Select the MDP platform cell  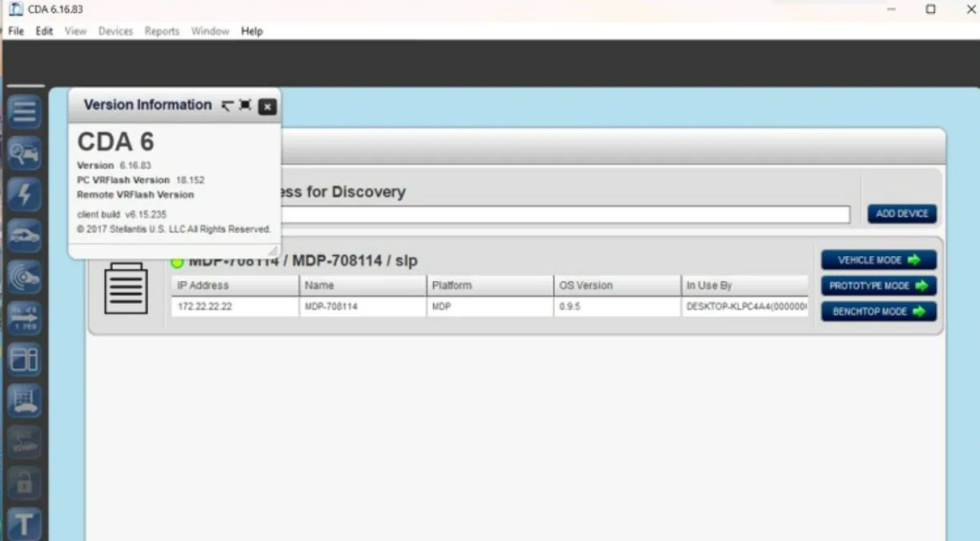coord(490,307)
